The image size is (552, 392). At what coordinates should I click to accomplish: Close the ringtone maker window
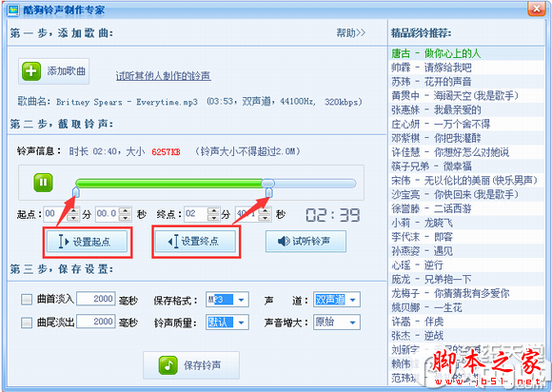click(x=537, y=9)
